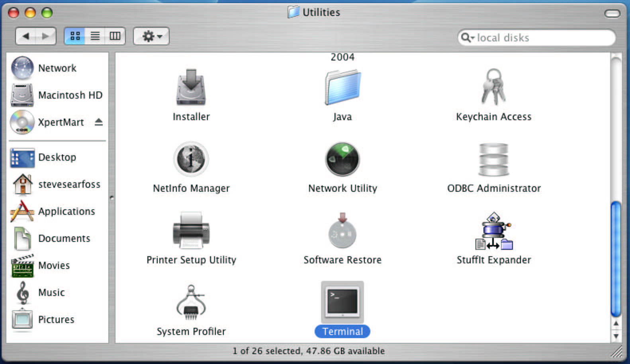Click the NetInfo Manager label
The height and width of the screenshot is (364, 630).
coord(191,188)
